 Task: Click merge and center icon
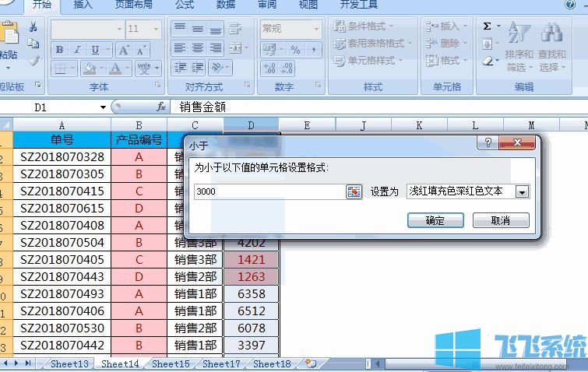coord(235,48)
